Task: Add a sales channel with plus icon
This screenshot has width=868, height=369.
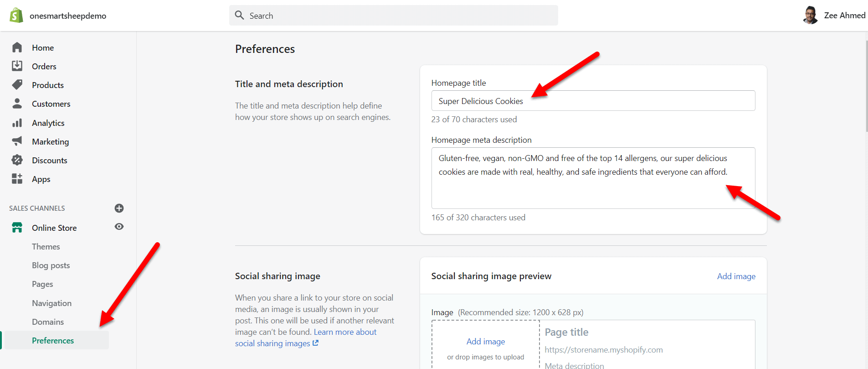Action: (x=119, y=208)
